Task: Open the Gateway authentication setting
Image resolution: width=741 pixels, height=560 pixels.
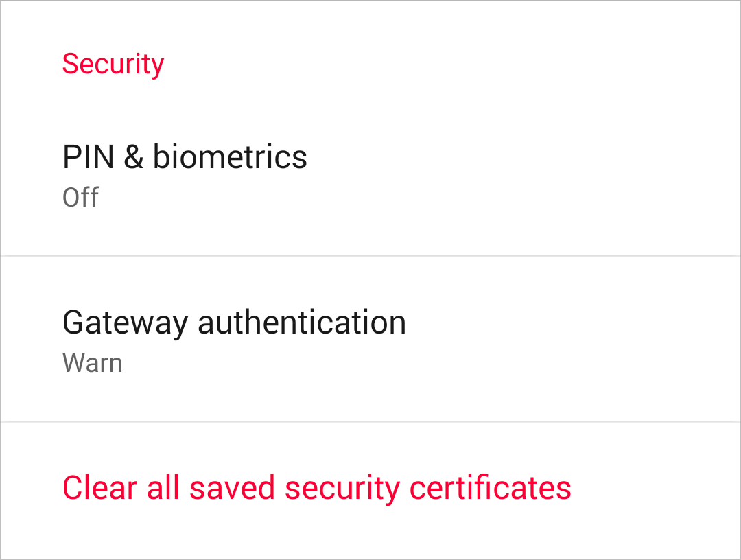Action: tap(370, 340)
